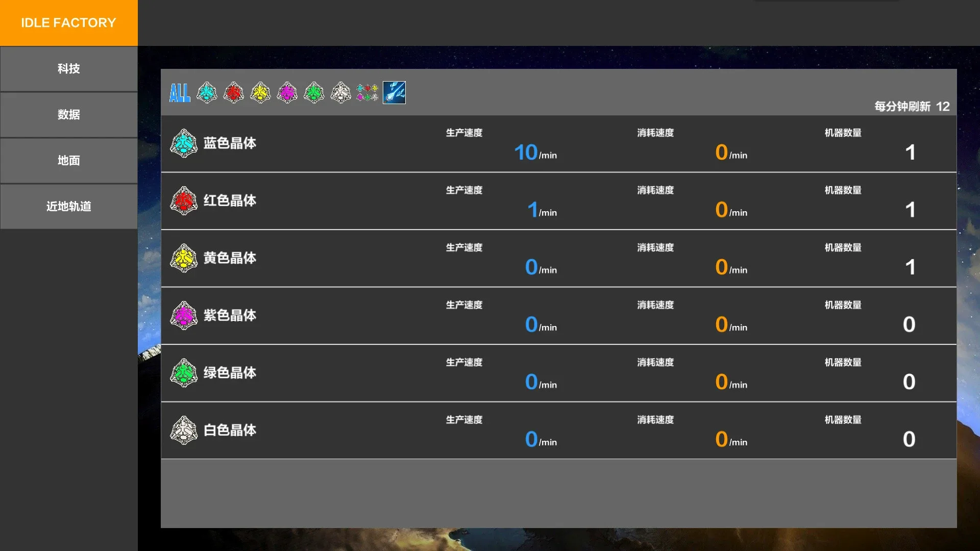
Task: Filter by the cyan crystal icon
Action: (207, 93)
